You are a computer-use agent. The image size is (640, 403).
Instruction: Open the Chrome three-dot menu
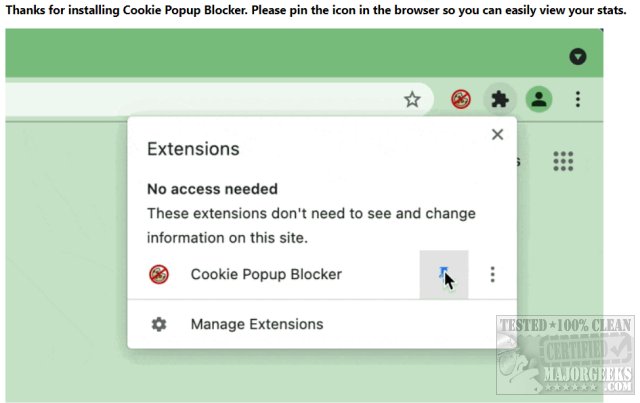tap(578, 99)
